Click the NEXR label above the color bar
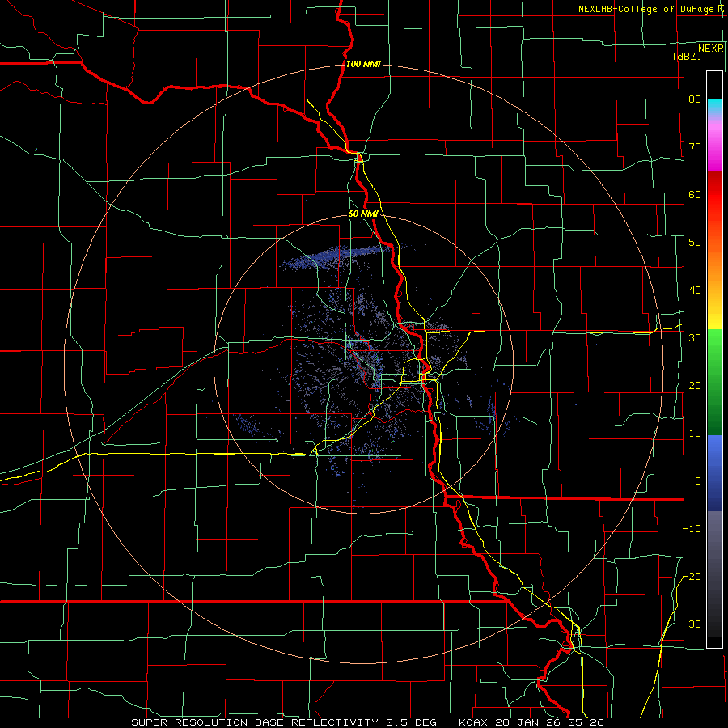The height and width of the screenshot is (728, 728). coord(711,49)
